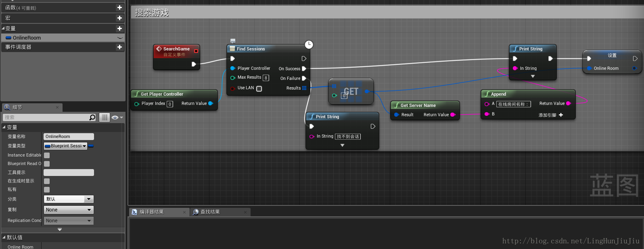Click Get Player Controller Return Value pin
The image size is (644, 249).
pos(211,104)
